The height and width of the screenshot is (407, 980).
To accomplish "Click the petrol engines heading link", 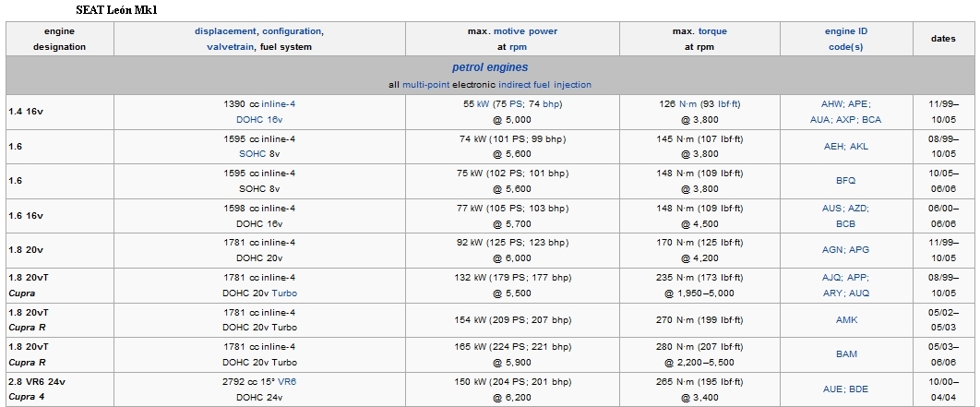I will pos(490,67).
